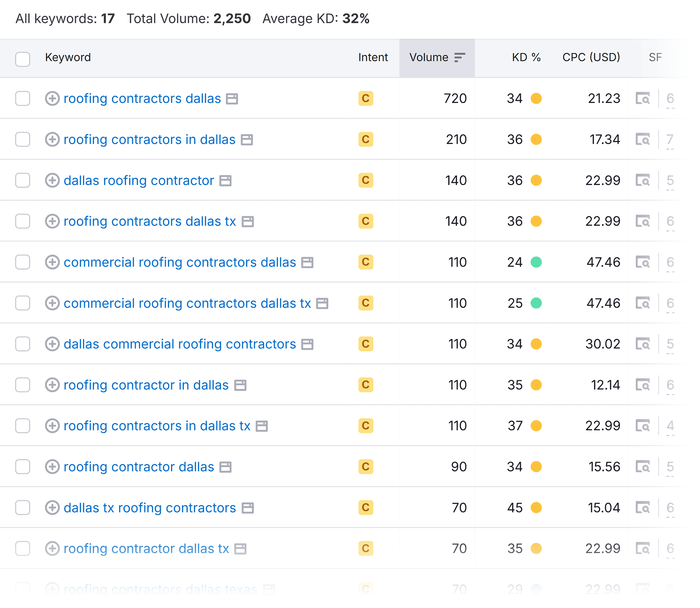The image size is (700, 608).
Task: Click the 'Average KD: 32%' summary
Action: coord(316,19)
